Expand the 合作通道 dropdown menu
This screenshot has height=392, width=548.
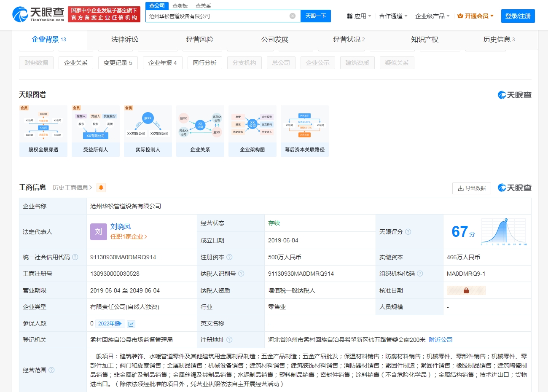[x=393, y=16]
